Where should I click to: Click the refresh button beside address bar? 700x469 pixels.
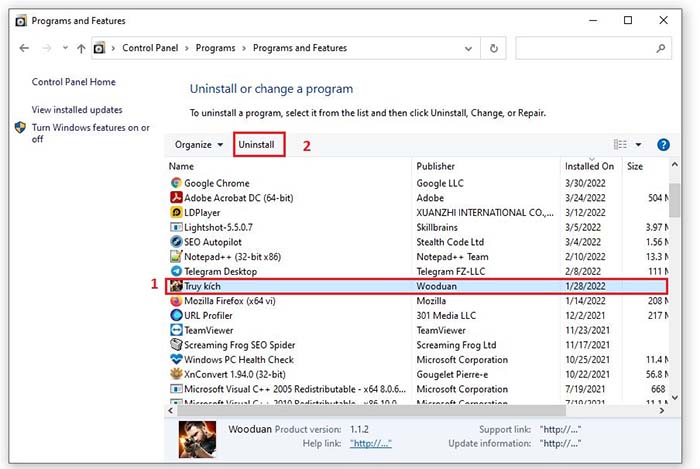coord(494,48)
